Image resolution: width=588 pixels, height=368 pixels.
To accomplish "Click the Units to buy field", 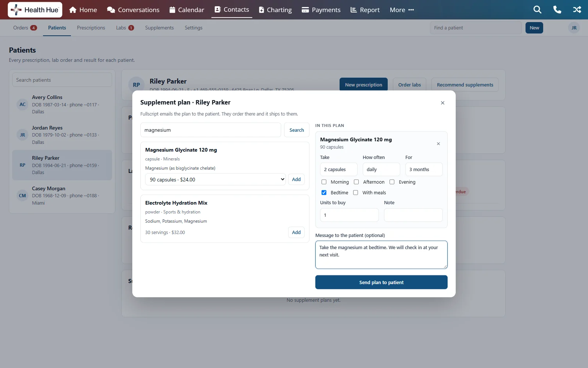I will 349,215.
